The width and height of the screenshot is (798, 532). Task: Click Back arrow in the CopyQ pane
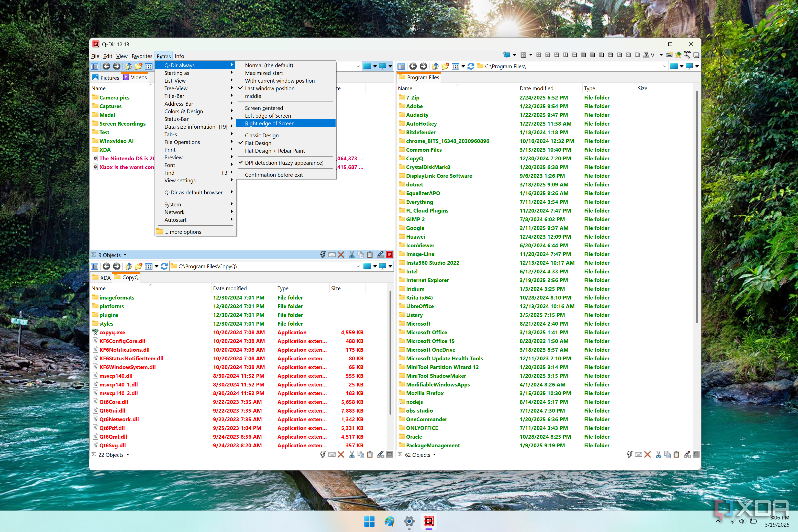[x=106, y=266]
